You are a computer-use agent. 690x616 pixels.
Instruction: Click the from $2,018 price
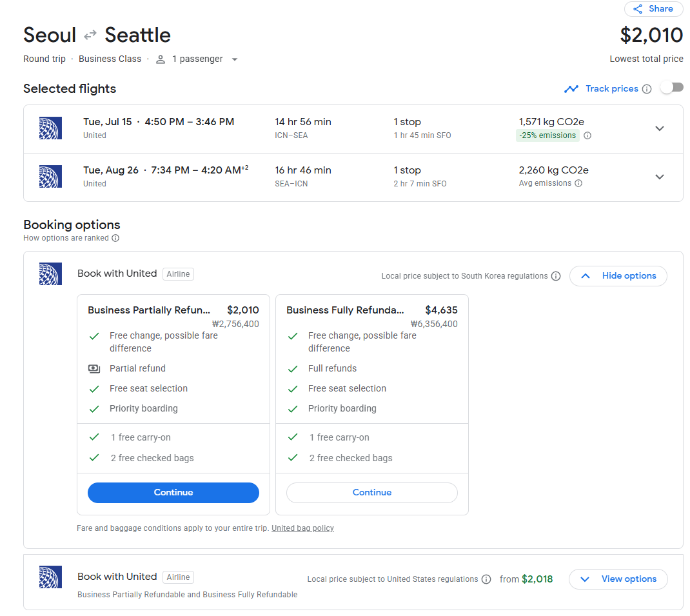pyautogui.click(x=526, y=579)
